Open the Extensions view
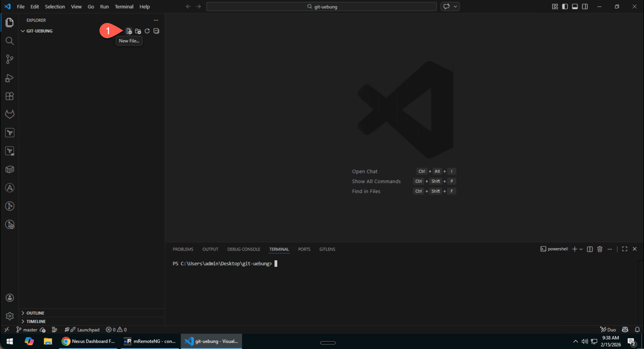This screenshot has height=349, width=644. (10, 96)
